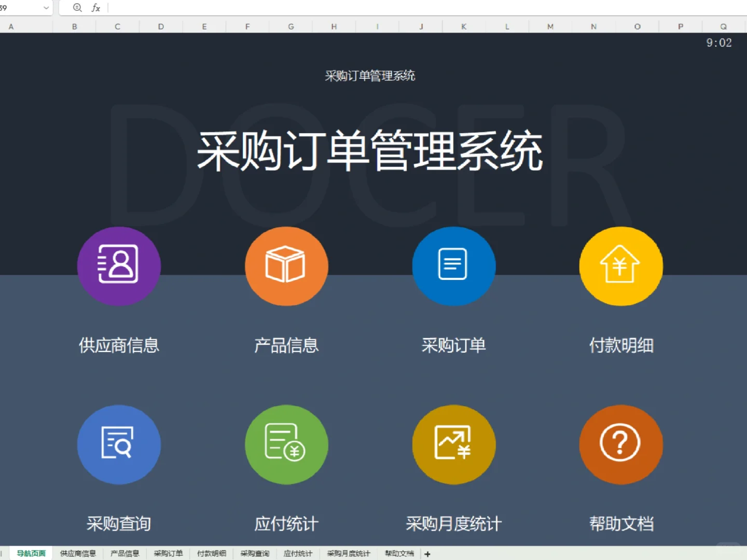This screenshot has width=747, height=560.
Task: Open 采购订单 using the blue document icon
Action: click(453, 265)
